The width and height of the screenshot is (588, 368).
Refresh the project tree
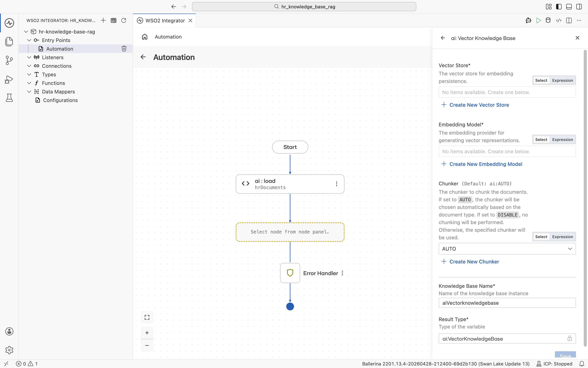pos(124,20)
